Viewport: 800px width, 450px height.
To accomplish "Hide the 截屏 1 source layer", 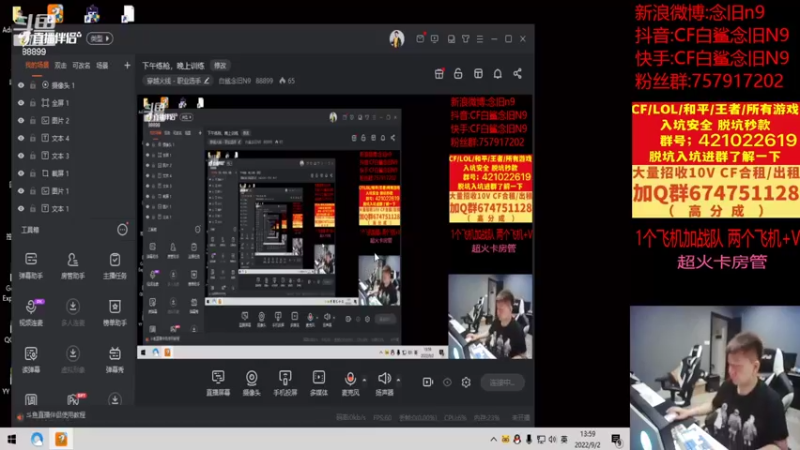I will pos(21,173).
